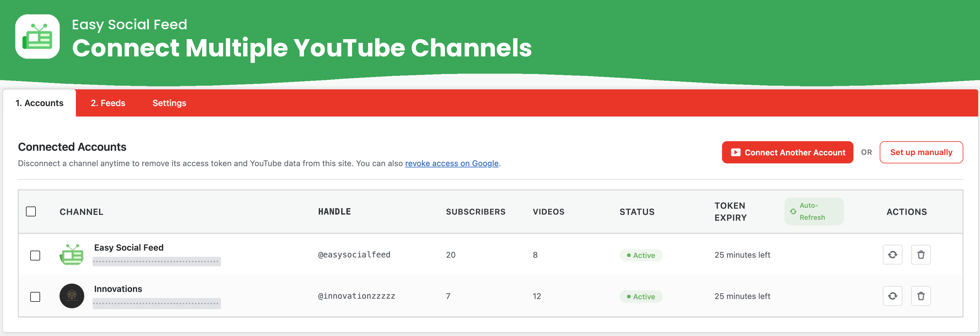Open the 2. Feeds tab
Viewport: 980px width, 336px height.
point(108,103)
